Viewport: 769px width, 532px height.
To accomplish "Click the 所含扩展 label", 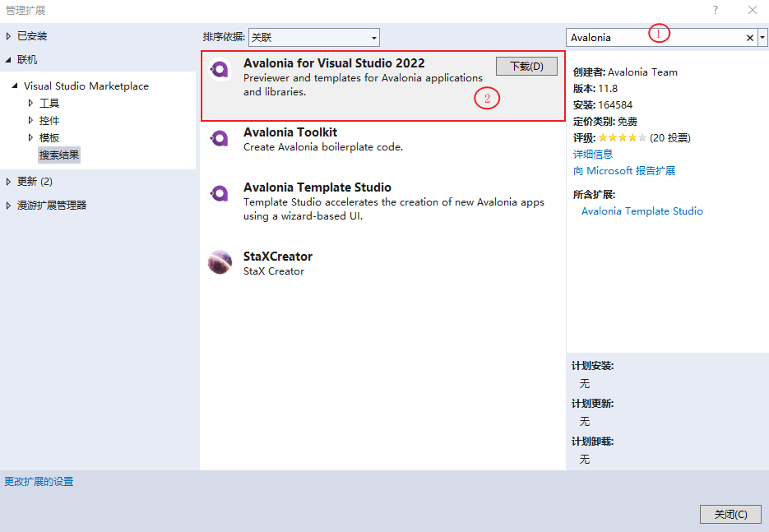I will [594, 195].
